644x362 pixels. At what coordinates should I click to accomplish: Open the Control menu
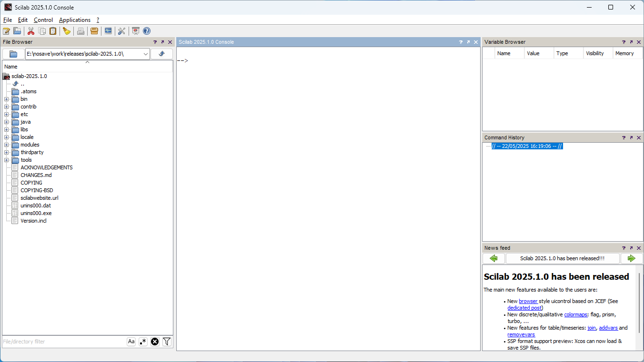(x=43, y=20)
